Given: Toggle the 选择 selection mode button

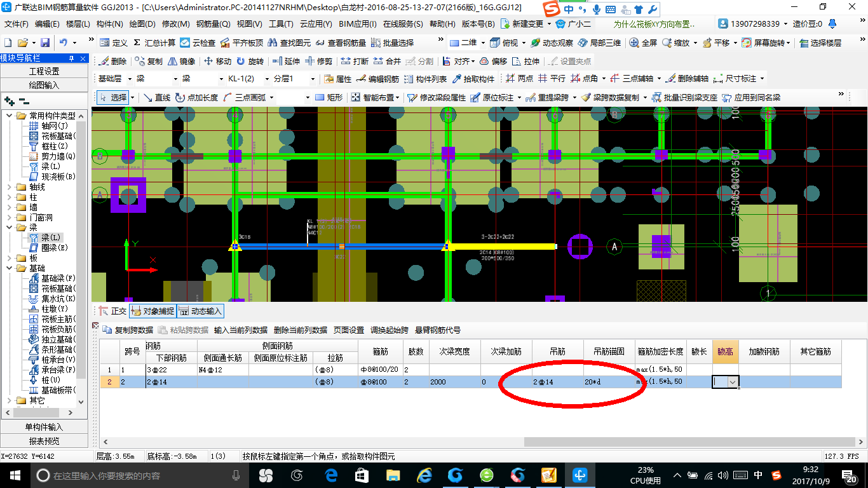Looking at the screenshot, I should tap(113, 97).
